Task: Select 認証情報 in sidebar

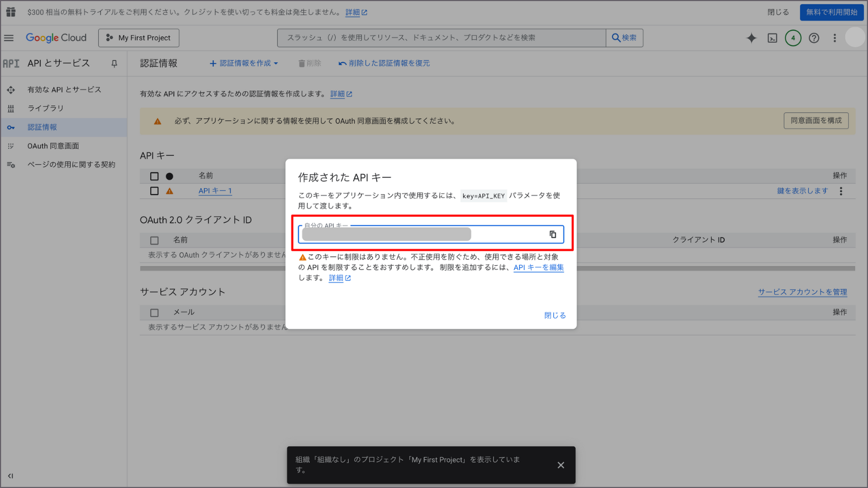Action: tap(64, 127)
